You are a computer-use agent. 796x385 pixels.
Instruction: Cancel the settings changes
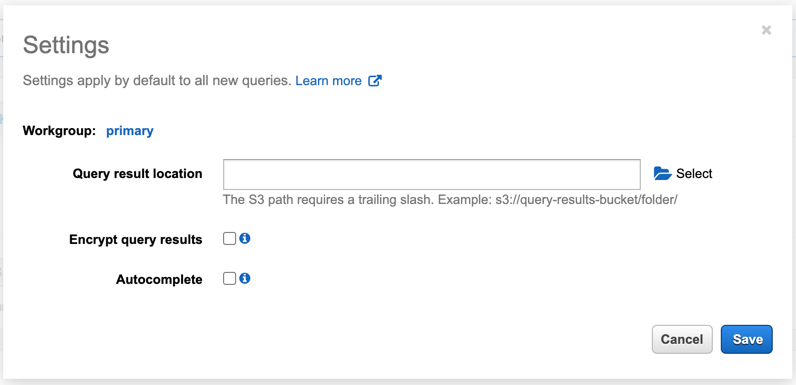click(682, 339)
